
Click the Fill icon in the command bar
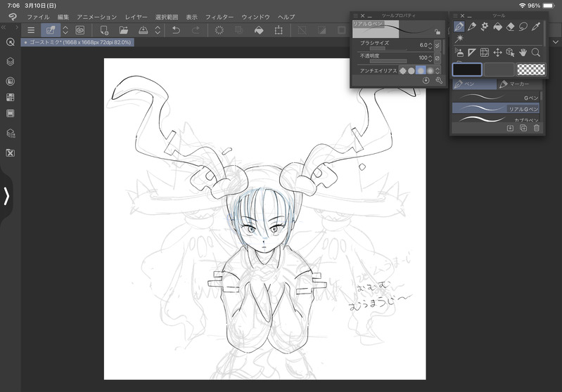(x=259, y=30)
